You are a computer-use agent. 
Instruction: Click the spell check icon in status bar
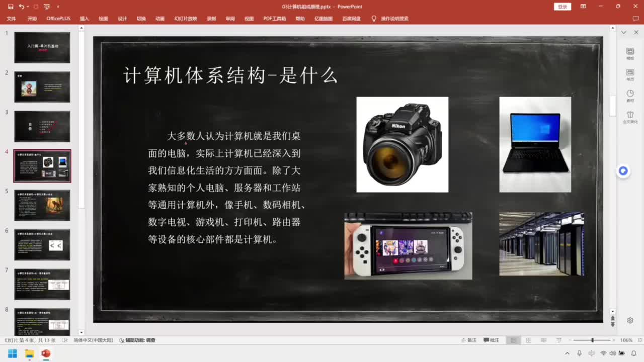pos(65,340)
